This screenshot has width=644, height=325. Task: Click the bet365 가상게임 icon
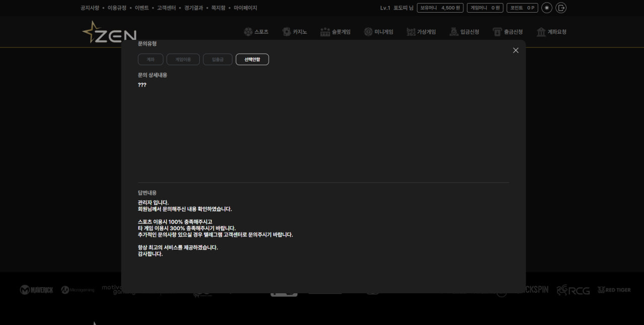411,32
